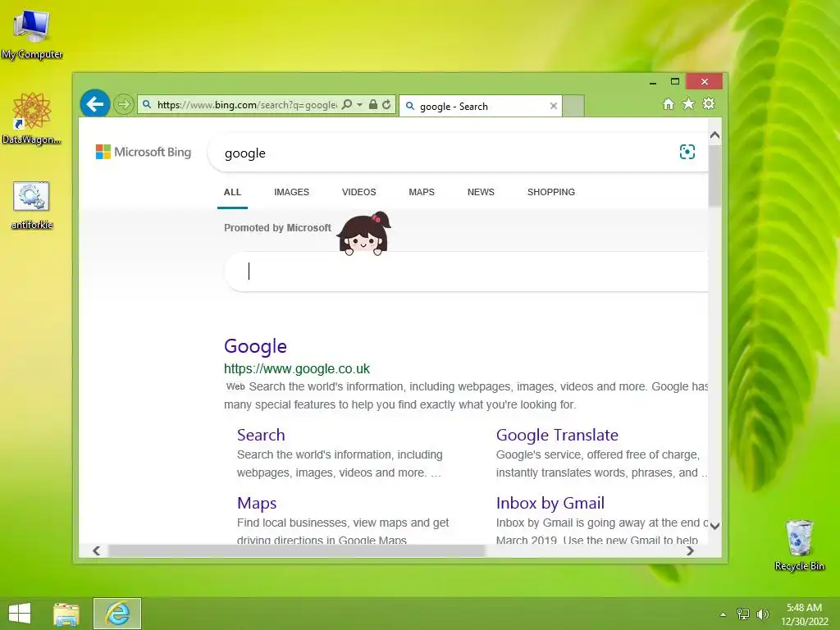Go to the Home page icon
This screenshot has width=840, height=630.
click(668, 104)
